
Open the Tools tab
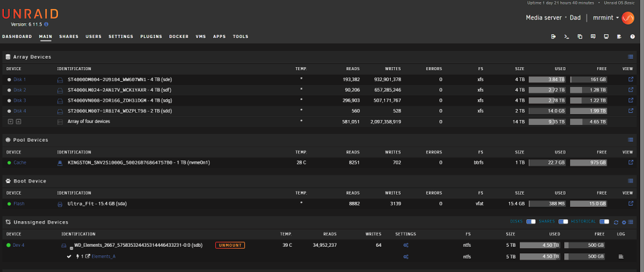[x=241, y=37]
